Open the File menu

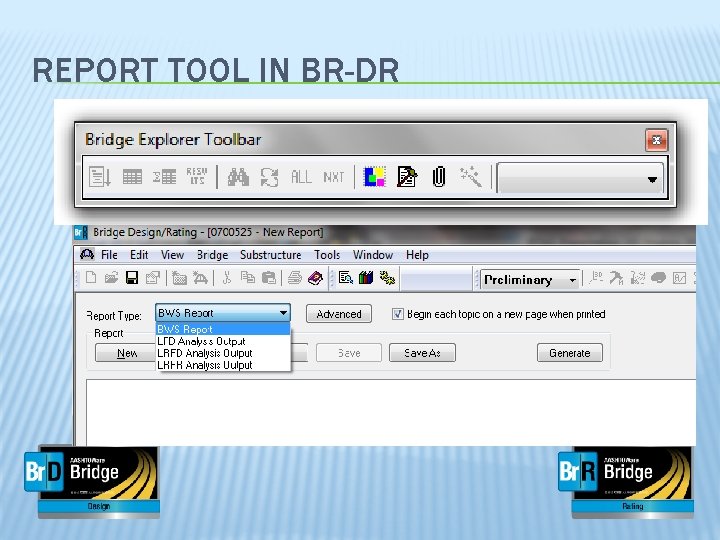coord(109,255)
